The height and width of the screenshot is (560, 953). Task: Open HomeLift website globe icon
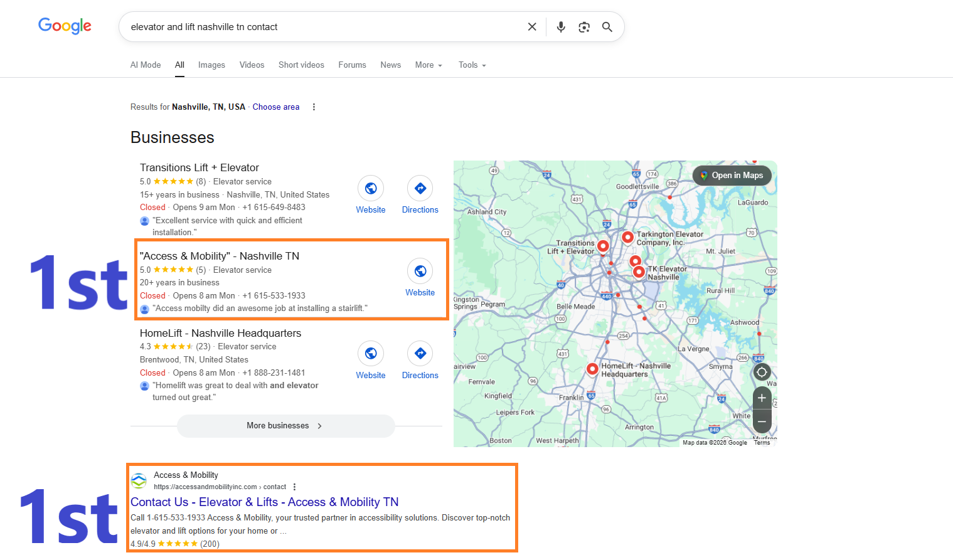371,354
